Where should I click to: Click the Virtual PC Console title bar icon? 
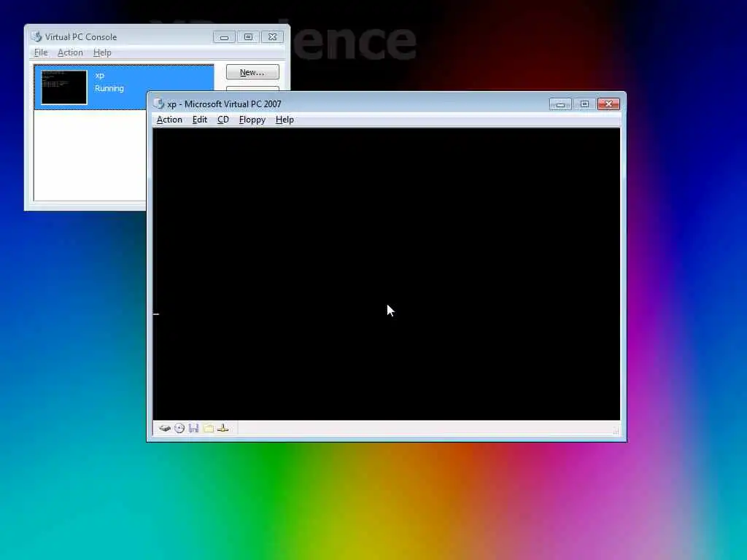pos(36,36)
